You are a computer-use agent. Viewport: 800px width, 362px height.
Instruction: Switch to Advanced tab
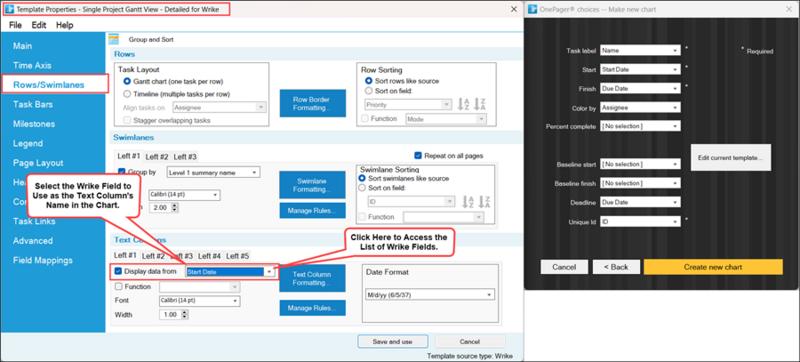33,241
